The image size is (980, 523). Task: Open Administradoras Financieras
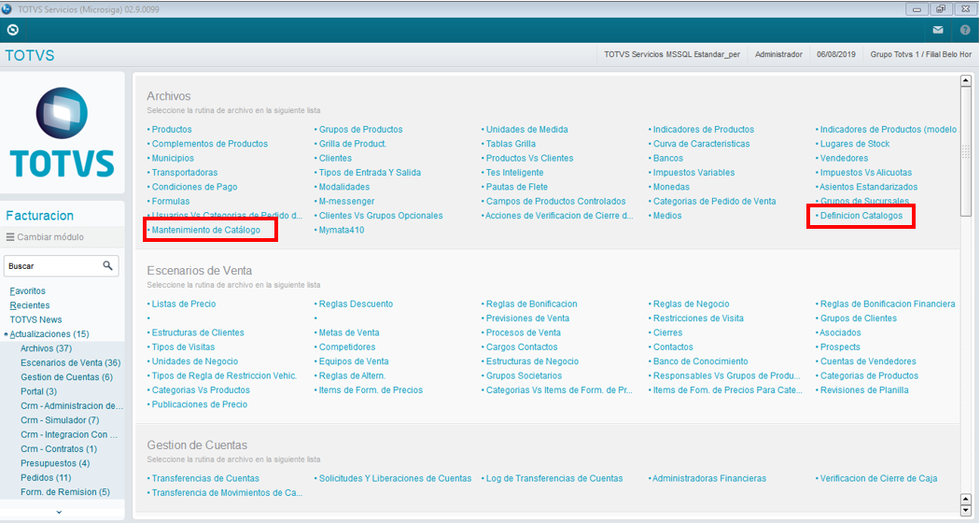(x=709, y=478)
